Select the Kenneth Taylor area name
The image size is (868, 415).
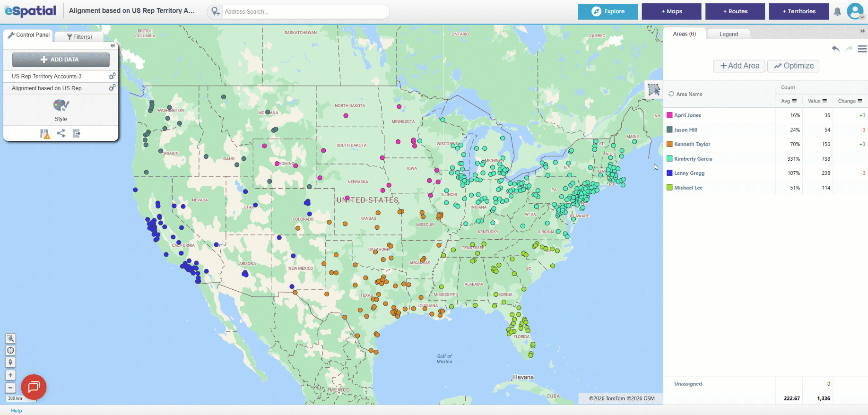point(692,144)
